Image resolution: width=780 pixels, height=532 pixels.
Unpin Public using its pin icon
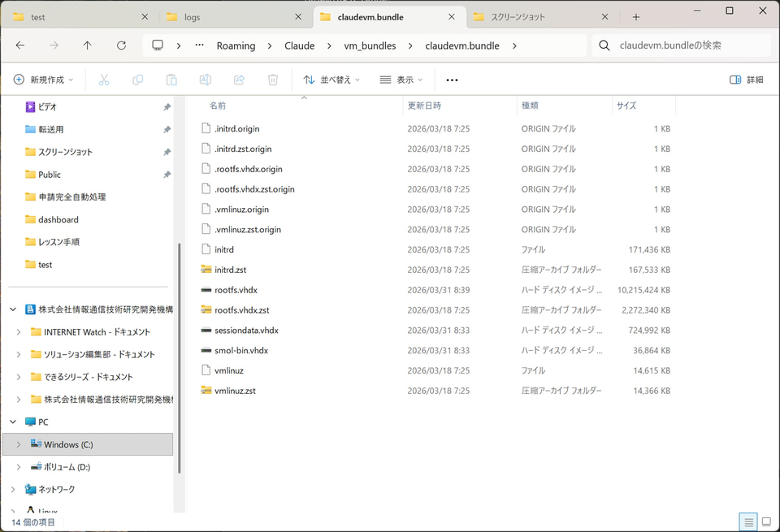tap(167, 175)
